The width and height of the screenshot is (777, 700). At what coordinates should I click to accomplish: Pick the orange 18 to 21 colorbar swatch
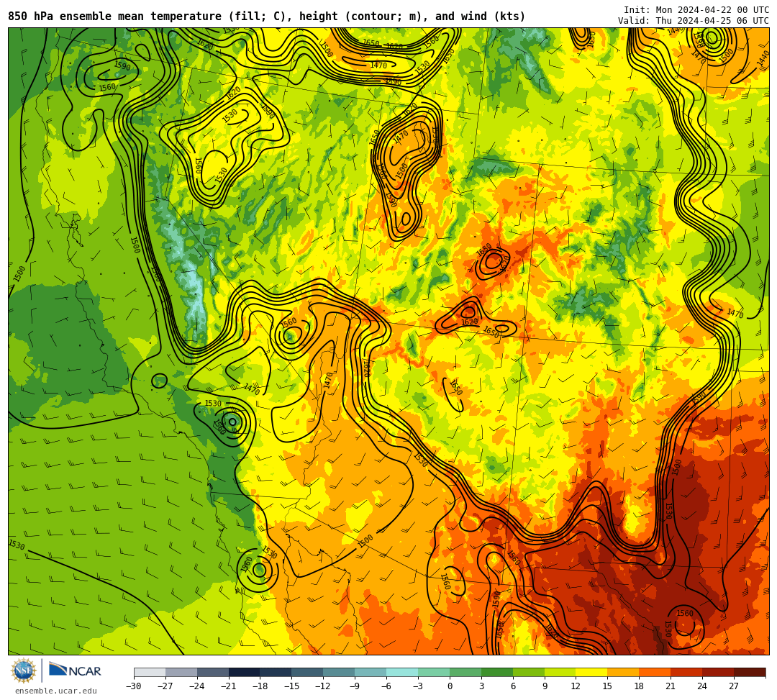(655, 672)
